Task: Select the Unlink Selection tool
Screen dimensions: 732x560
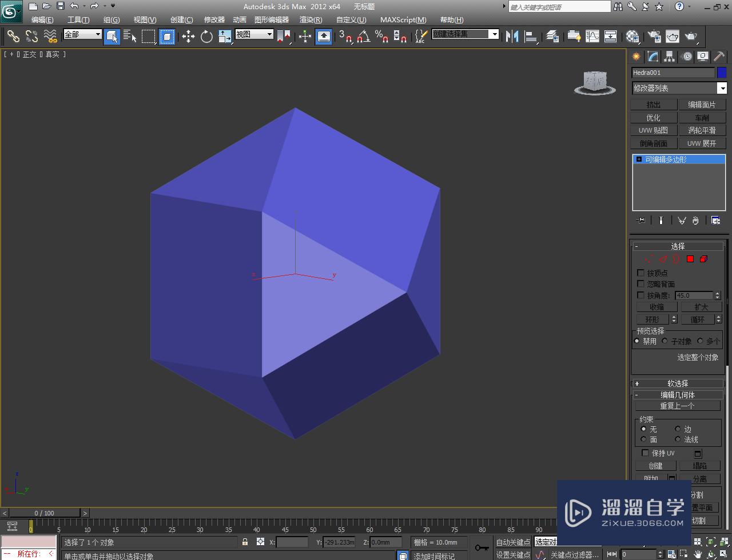Action: click(31, 37)
